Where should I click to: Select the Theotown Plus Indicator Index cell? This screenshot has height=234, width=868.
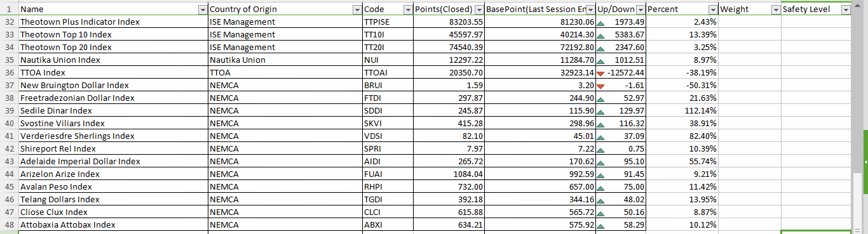[x=113, y=22]
